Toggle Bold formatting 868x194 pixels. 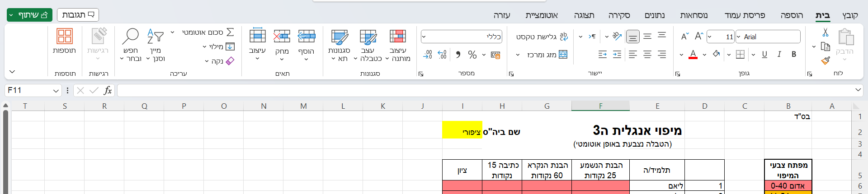(794, 55)
